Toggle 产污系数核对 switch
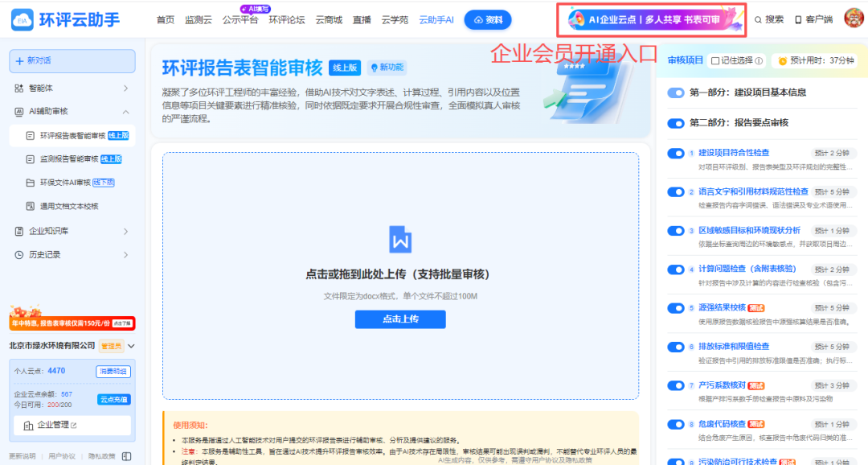 [676, 385]
